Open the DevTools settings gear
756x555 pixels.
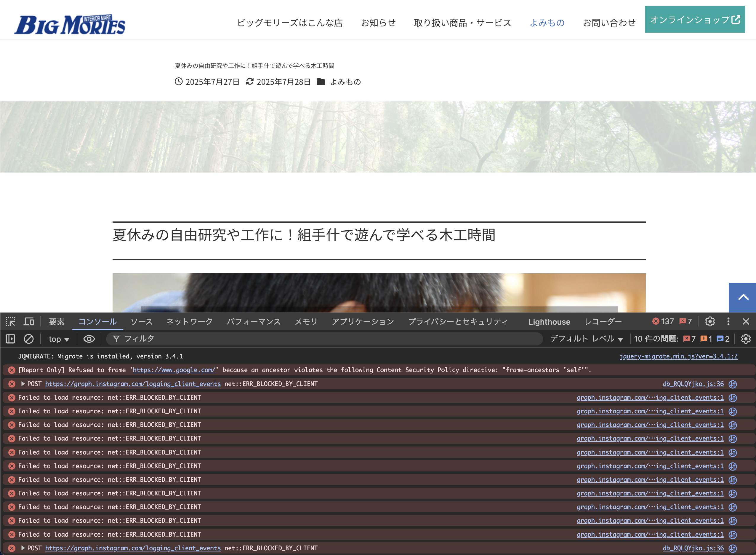click(710, 321)
